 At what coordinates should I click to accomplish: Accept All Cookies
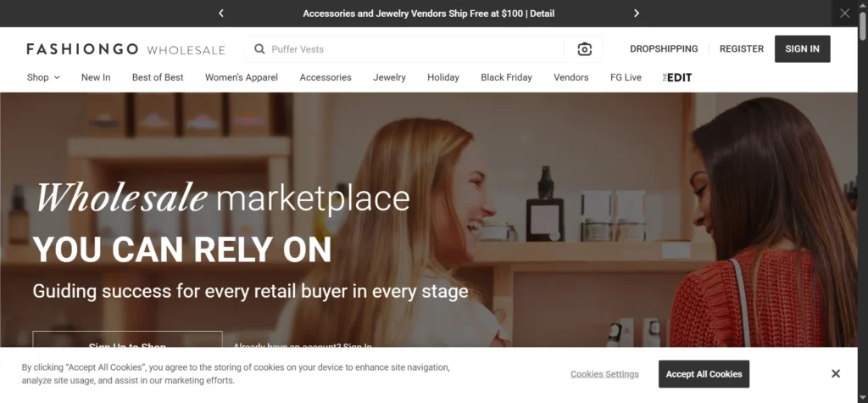pos(704,374)
